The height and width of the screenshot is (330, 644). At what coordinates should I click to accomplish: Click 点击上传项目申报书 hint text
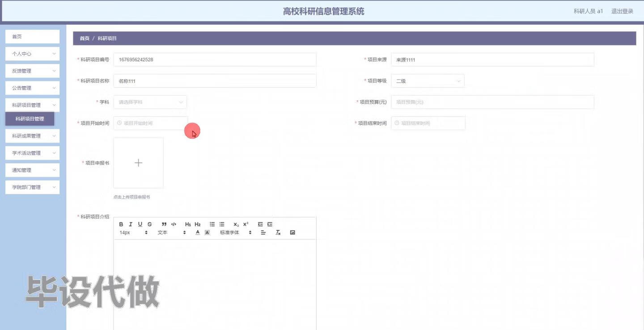click(132, 197)
